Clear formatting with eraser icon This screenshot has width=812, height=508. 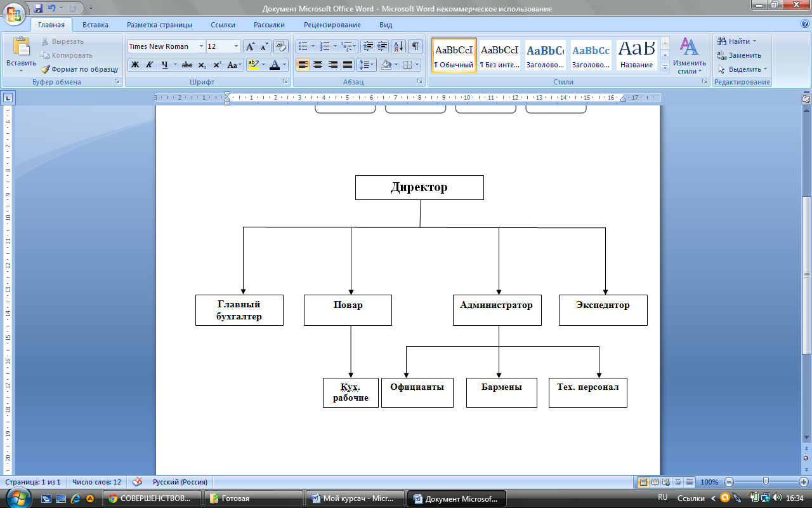pyautogui.click(x=282, y=46)
